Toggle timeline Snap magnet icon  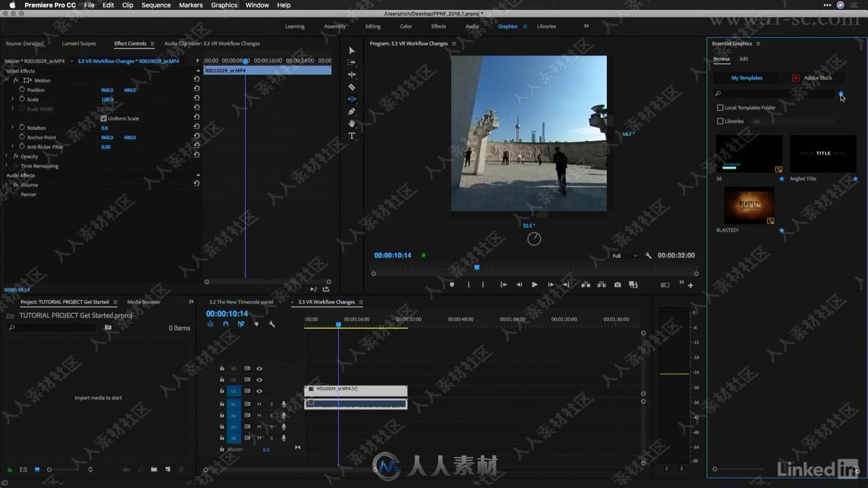tap(226, 325)
